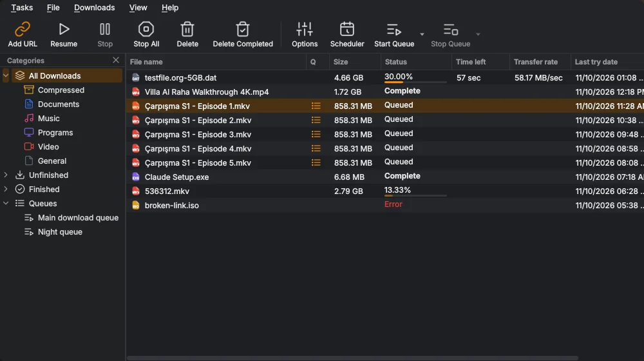Select All Downloads category
The width and height of the screenshot is (644, 361).
click(67, 75)
